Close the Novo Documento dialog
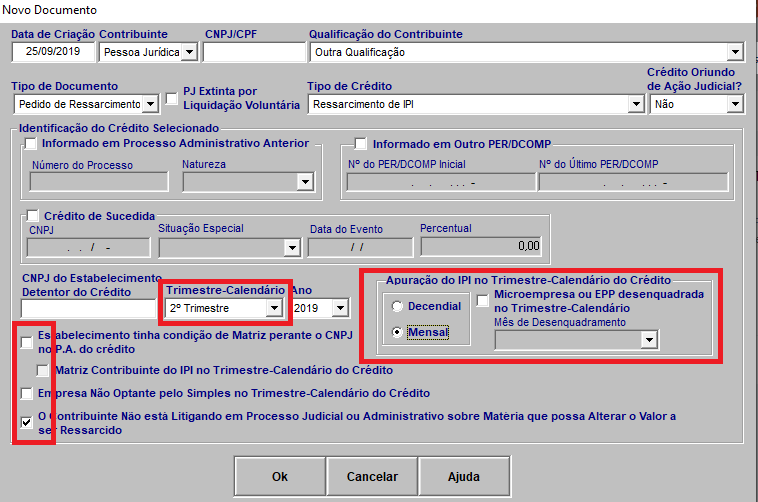This screenshot has height=502, width=758. 740,10
